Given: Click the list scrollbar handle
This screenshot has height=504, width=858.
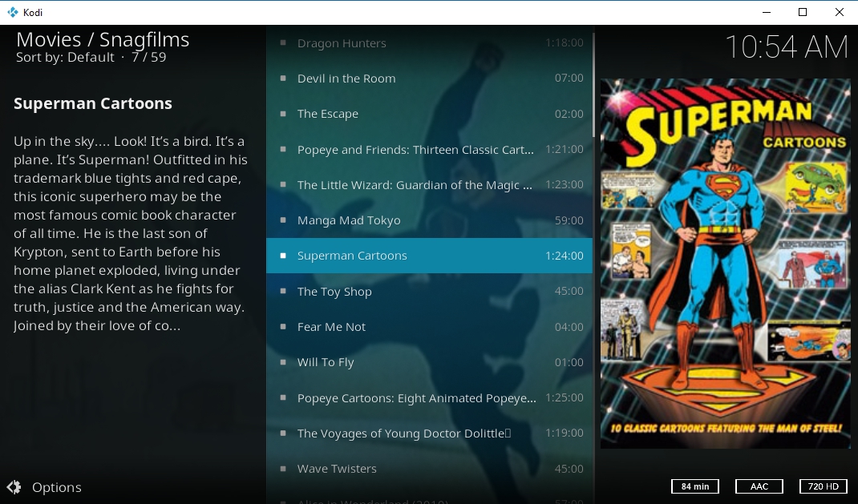Looking at the screenshot, I should click(593, 85).
